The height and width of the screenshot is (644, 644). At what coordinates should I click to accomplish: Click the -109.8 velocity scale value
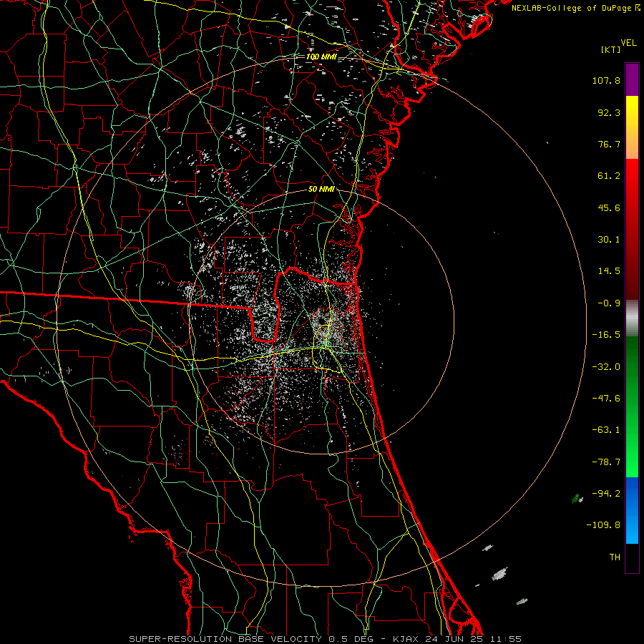pos(603,525)
